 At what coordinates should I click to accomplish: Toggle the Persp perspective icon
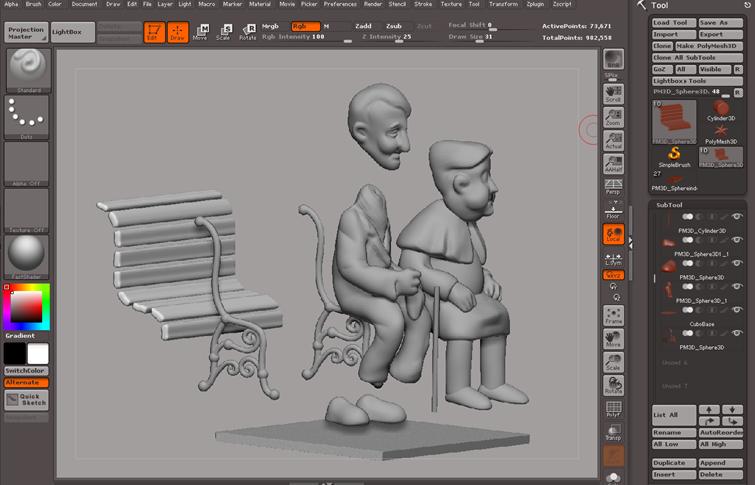(x=613, y=186)
